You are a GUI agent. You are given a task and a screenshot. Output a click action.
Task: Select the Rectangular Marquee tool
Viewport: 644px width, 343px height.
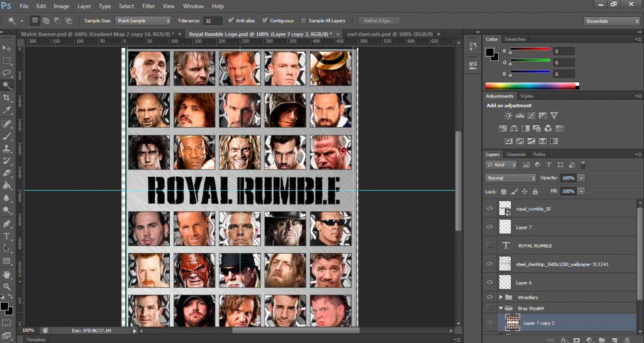6,60
